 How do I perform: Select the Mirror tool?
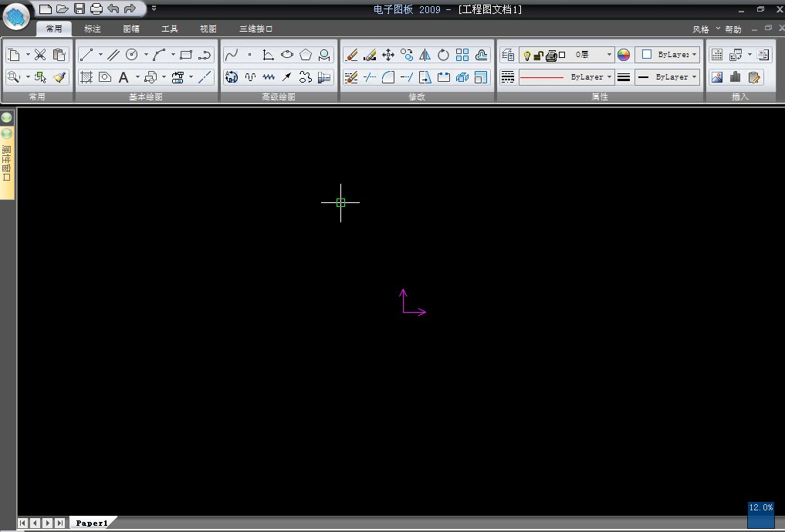425,55
